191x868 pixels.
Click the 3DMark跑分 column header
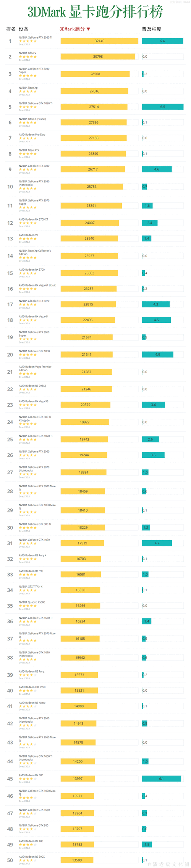pos(72,29)
